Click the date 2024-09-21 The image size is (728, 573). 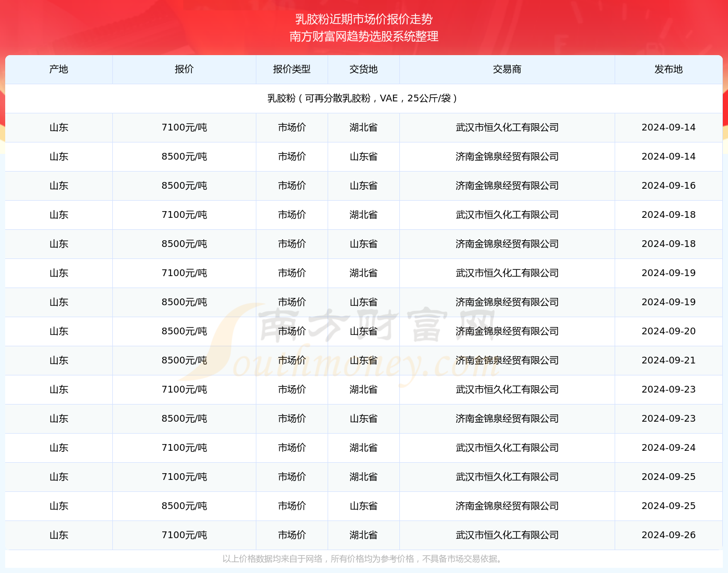click(668, 360)
